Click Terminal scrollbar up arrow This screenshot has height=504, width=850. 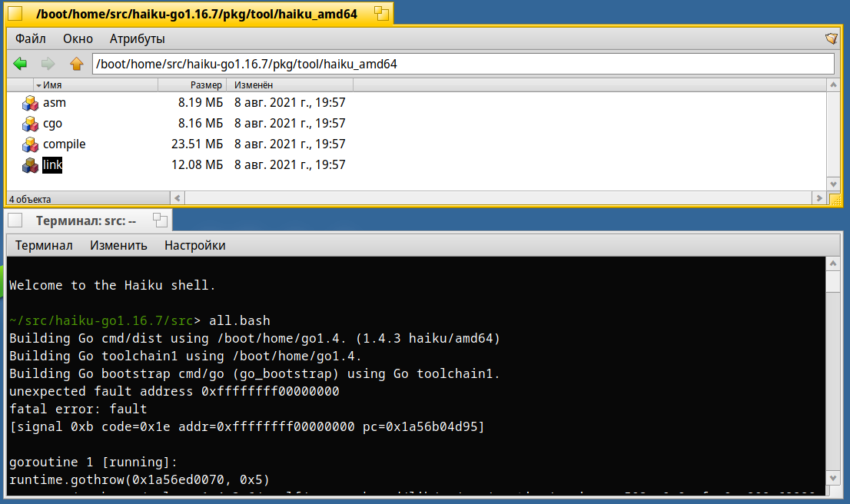[x=833, y=264]
